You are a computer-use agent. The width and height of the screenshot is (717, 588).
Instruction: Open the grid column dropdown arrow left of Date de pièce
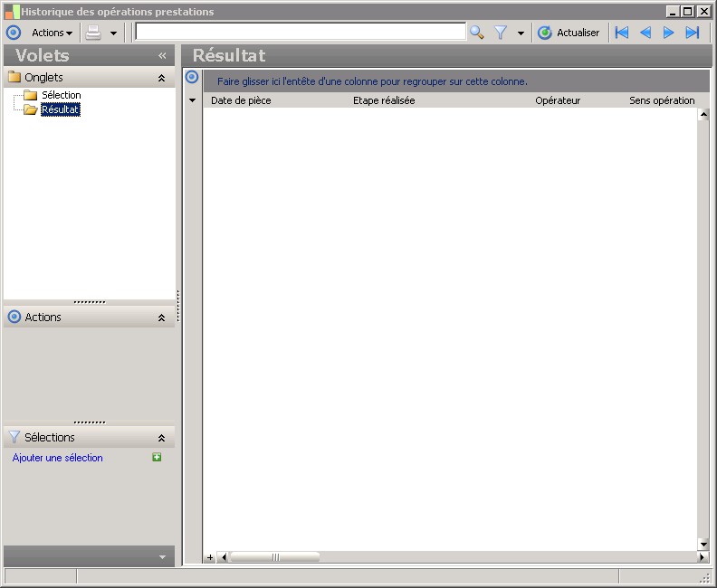coord(193,100)
